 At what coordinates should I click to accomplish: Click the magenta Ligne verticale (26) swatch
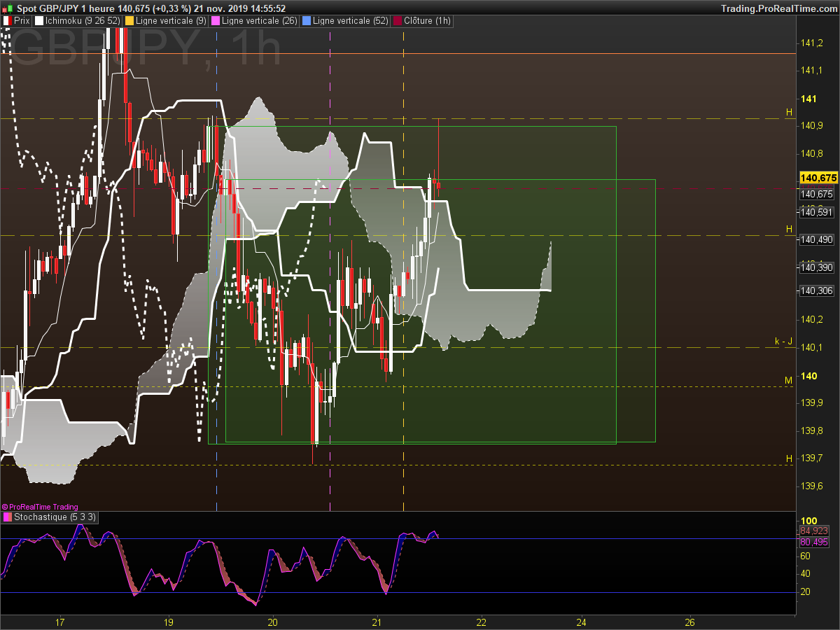point(216,21)
